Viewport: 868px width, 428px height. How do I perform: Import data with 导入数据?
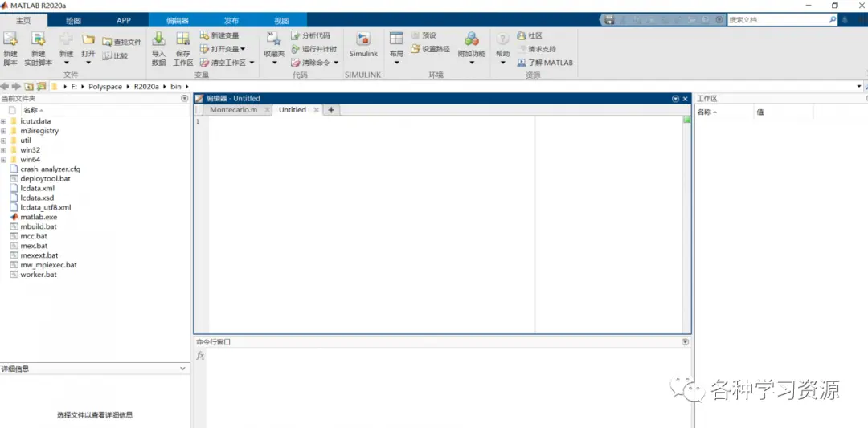tap(158, 49)
